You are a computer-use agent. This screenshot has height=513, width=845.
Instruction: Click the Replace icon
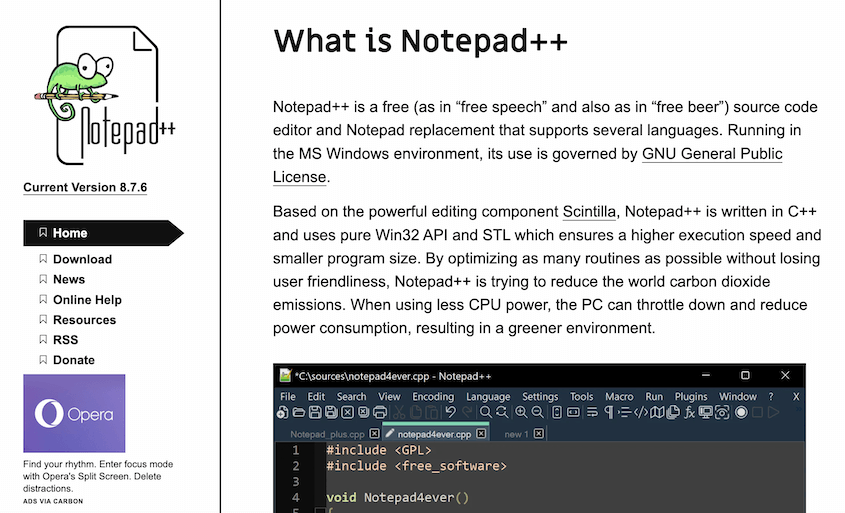[502, 413]
